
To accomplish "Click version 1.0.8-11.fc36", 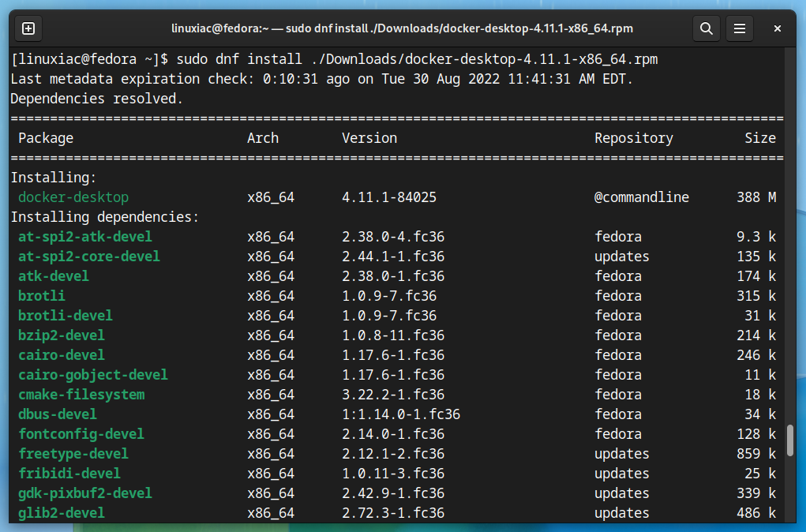I will [x=393, y=335].
